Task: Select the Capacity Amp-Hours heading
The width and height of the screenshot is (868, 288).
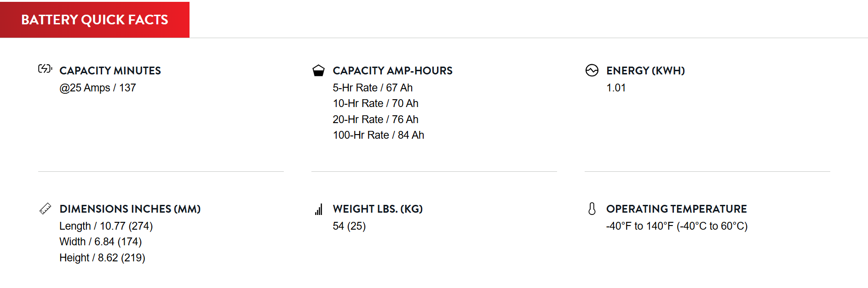Action: coord(392,71)
